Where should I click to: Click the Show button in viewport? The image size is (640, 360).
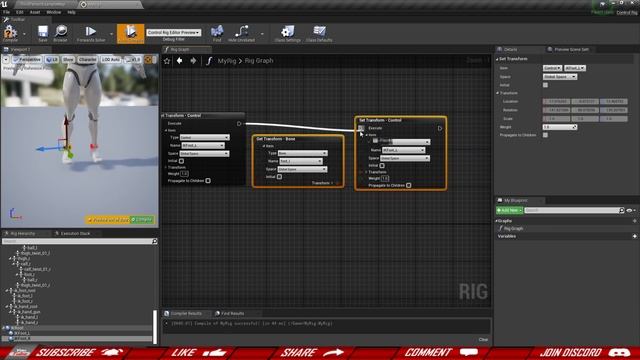click(x=68, y=60)
